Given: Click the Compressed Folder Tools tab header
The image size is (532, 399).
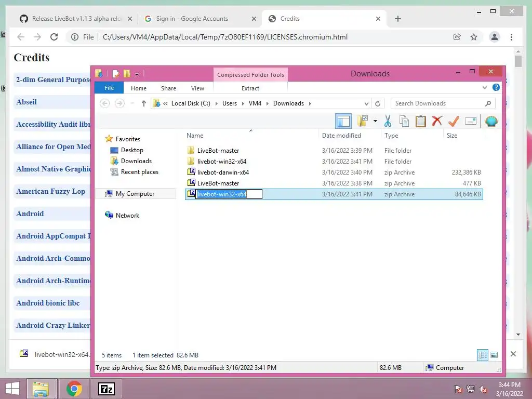Looking at the screenshot, I should [x=250, y=75].
